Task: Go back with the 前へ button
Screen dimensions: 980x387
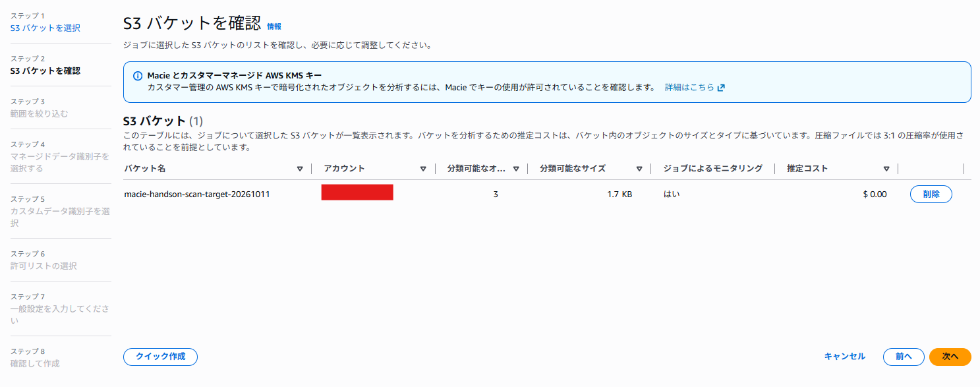Action: pyautogui.click(x=904, y=357)
